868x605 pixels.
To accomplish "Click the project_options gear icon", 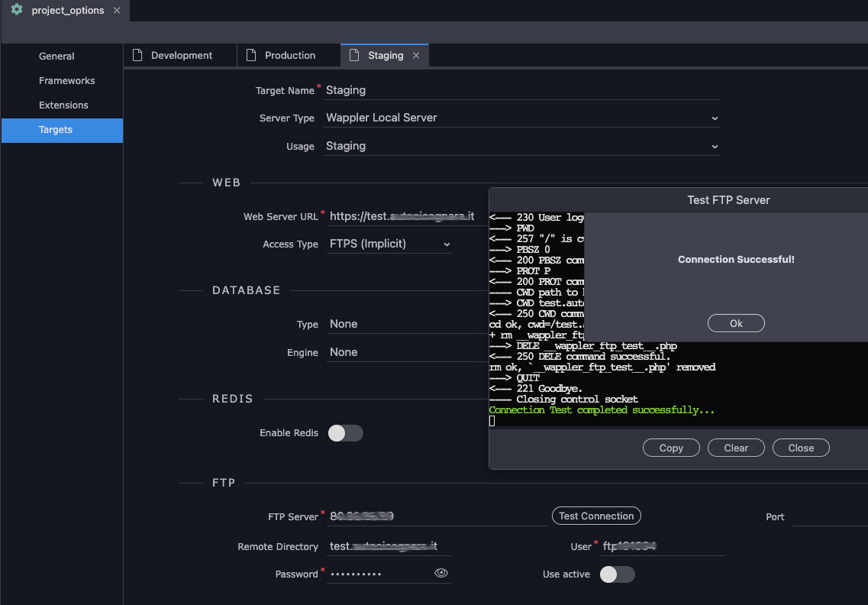I will pos(17,11).
